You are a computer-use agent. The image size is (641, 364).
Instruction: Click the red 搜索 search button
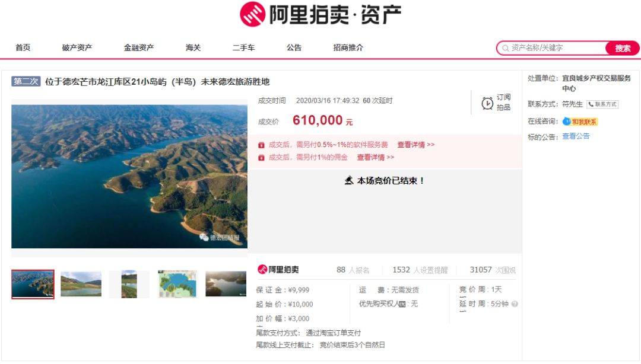coord(622,48)
